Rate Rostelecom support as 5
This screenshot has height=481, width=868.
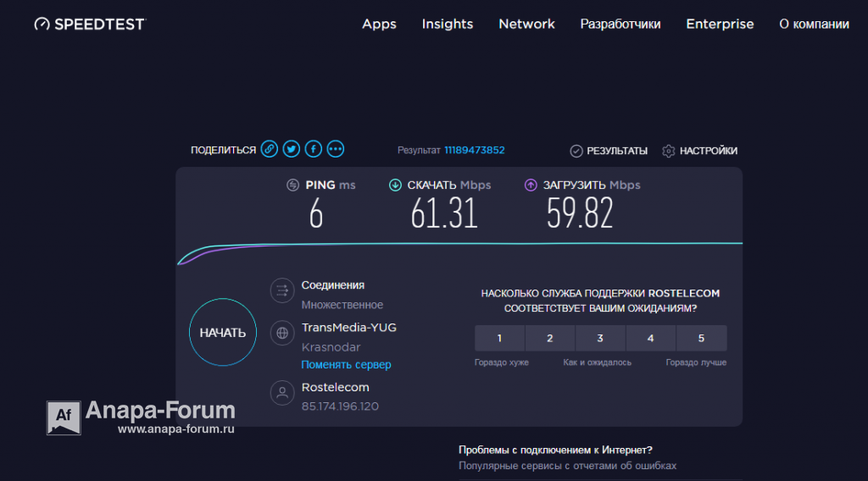click(701, 339)
